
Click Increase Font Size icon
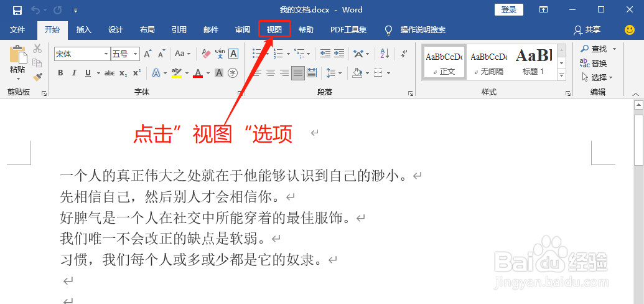coord(147,54)
